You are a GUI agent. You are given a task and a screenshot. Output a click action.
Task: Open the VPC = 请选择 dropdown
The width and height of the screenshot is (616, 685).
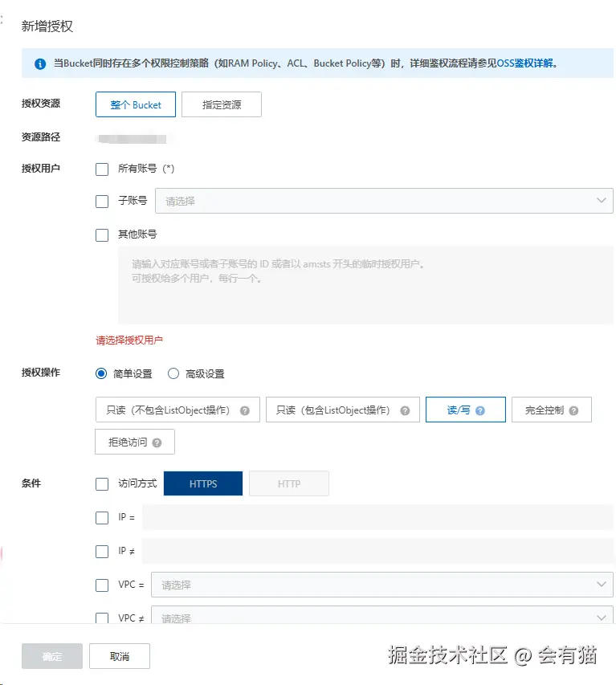[x=382, y=585]
